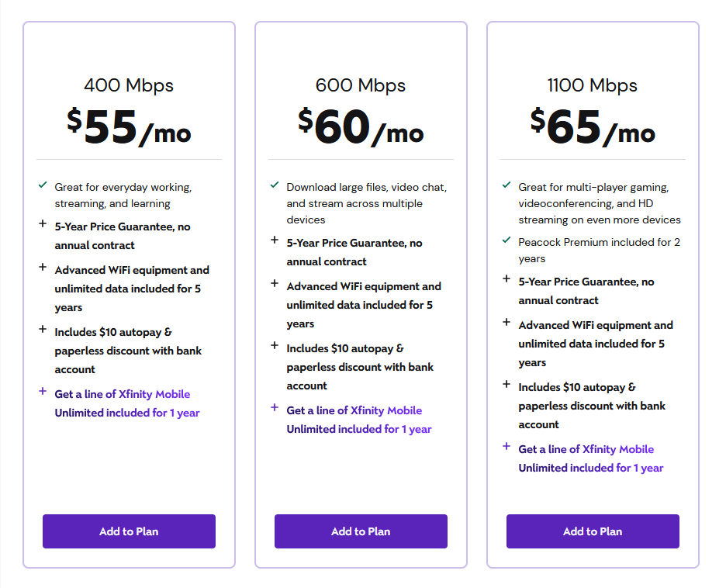The width and height of the screenshot is (726, 588).
Task: Click the purple plus icon beside Xfinity Mobile in the 400 Mbps plan
Action: click(43, 391)
